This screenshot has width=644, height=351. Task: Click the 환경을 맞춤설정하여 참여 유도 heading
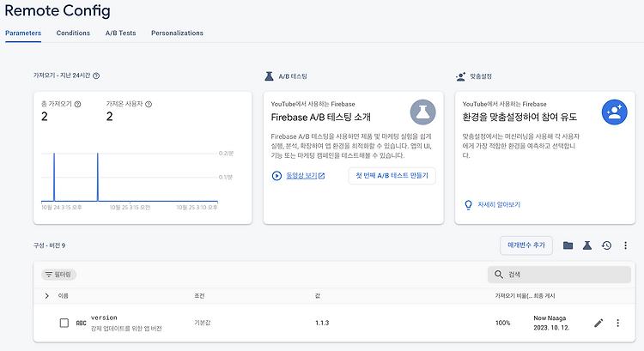click(x=519, y=118)
